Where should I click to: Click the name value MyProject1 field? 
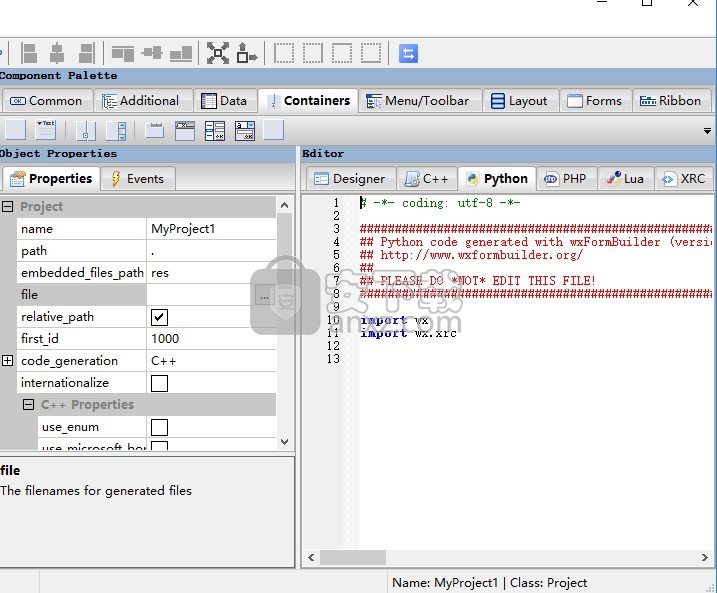click(x=211, y=229)
